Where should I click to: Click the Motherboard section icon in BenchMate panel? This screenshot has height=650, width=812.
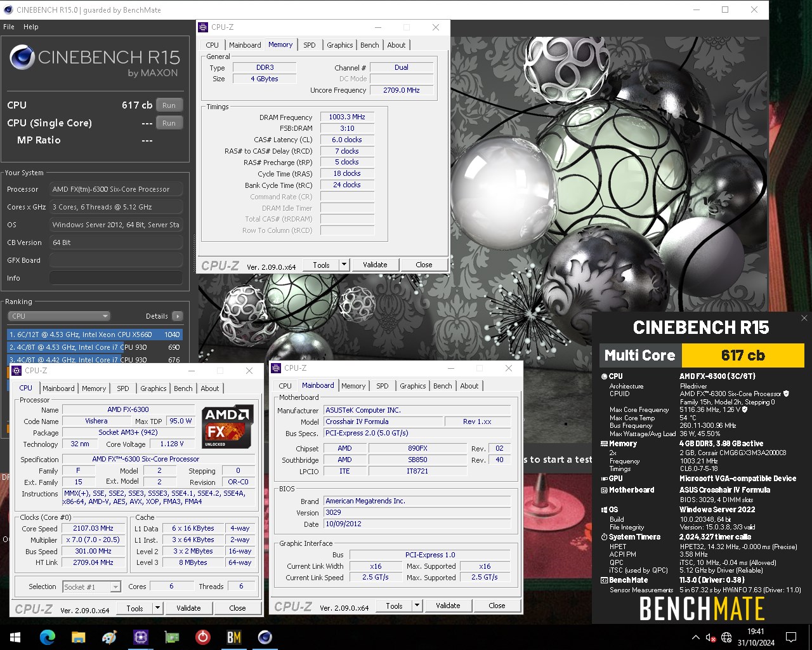[604, 490]
